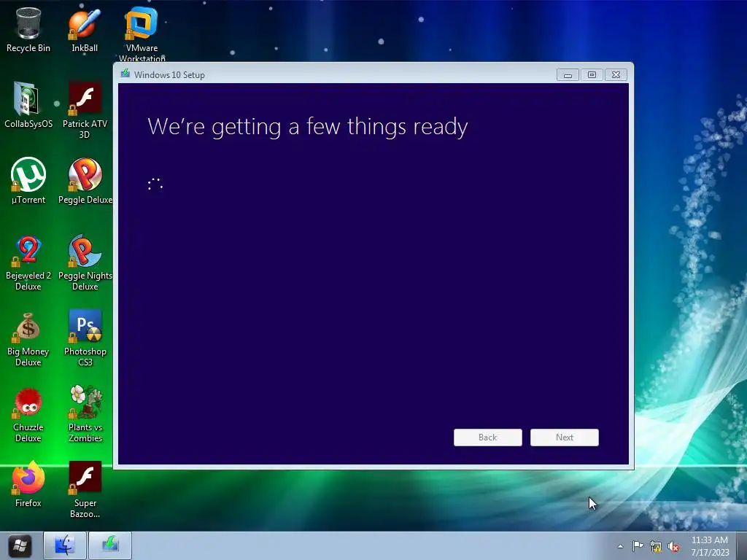Select the Photoshop CS3 desktop icon
747x560 pixels.
[x=85, y=338]
